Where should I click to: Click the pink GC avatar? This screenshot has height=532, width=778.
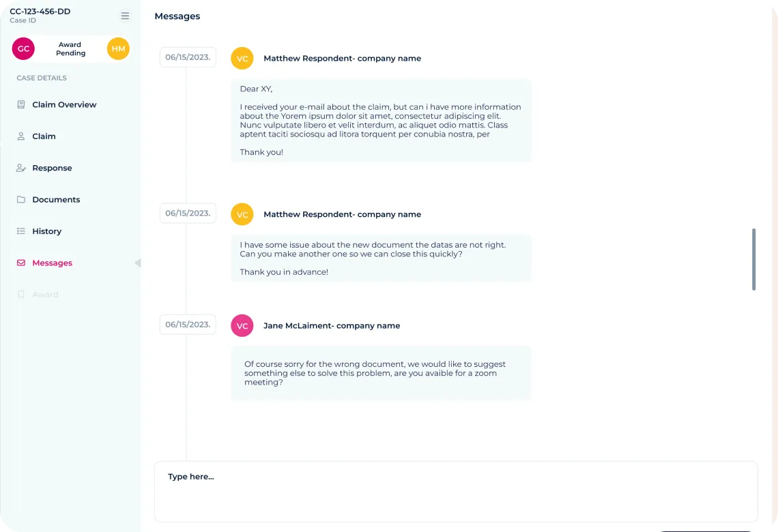[23, 48]
